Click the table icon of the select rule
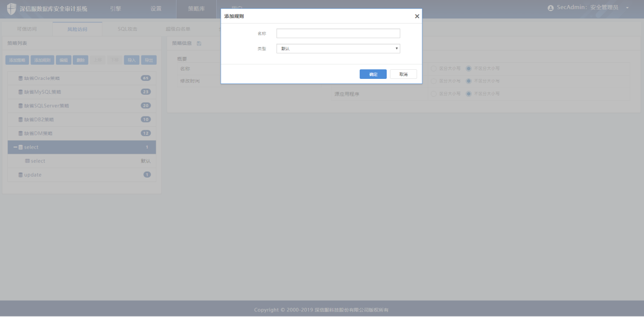Viewport: 644px width, 317px height. click(27, 161)
